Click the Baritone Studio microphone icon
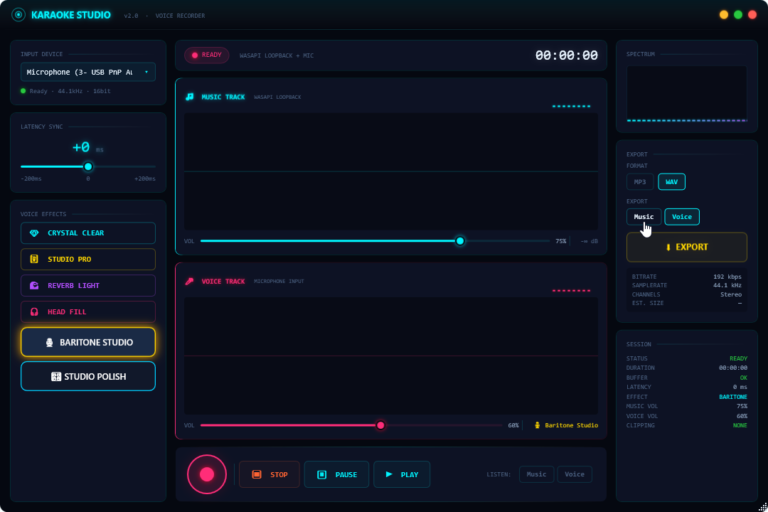 click(x=49, y=342)
